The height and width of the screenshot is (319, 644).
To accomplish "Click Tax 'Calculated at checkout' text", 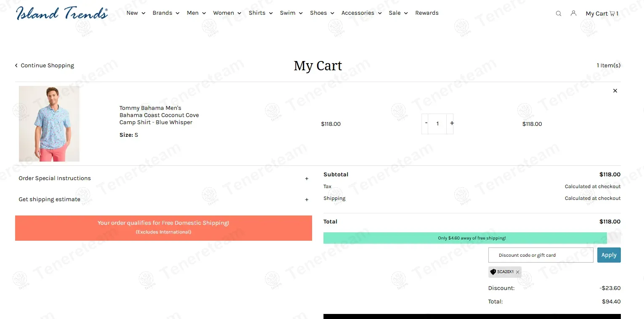I will point(593,186).
